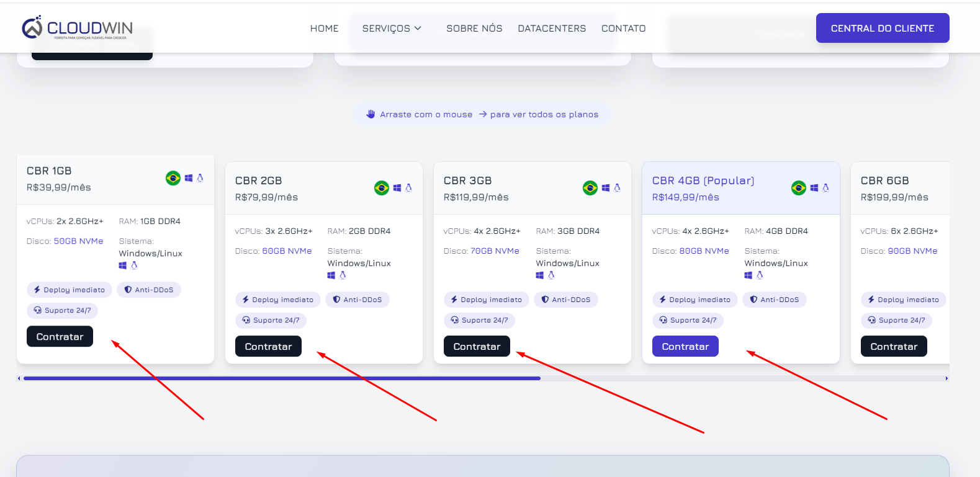
Task: Click the scrollbar left arrow
Action: pyautogui.click(x=19, y=378)
